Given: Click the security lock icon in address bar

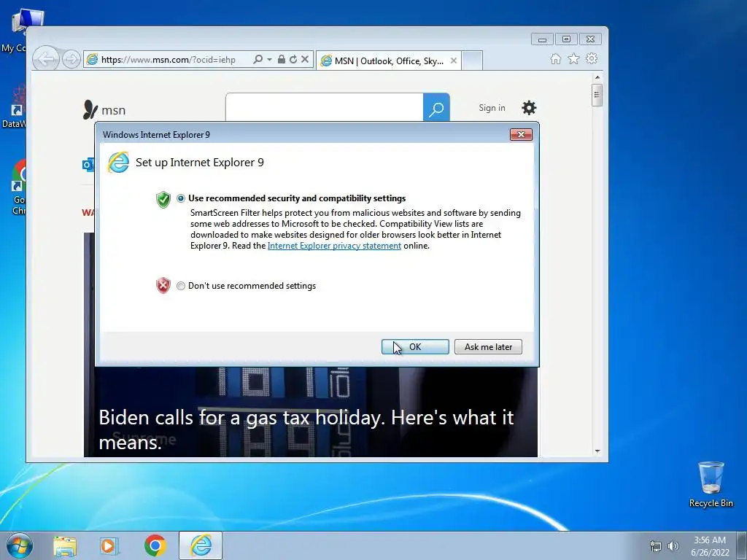Looking at the screenshot, I should (282, 60).
